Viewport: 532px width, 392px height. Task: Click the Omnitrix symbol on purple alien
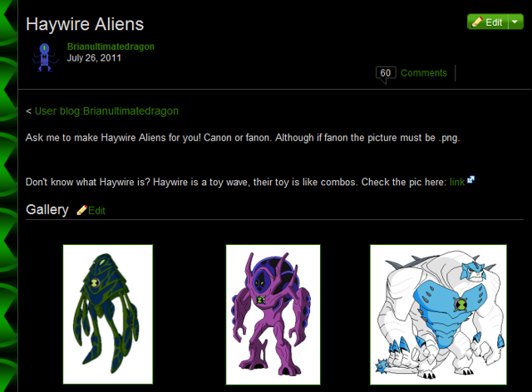(x=260, y=300)
